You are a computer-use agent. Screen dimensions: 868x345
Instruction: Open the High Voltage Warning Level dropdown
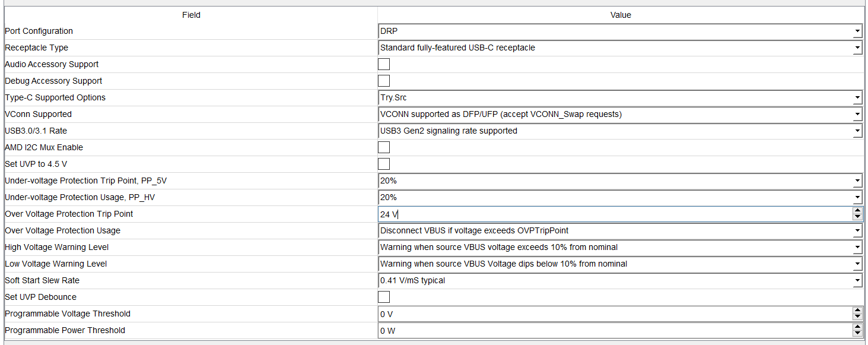pos(857,247)
